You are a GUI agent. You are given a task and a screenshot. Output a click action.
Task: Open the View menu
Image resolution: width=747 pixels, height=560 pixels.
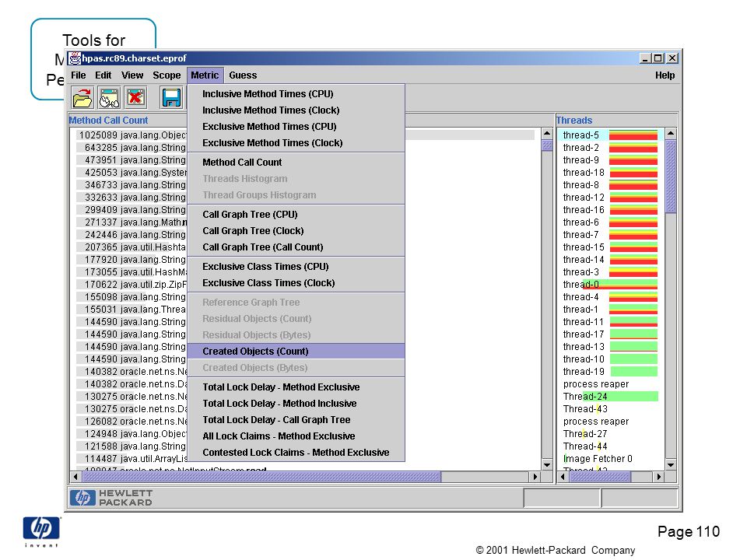[132, 75]
